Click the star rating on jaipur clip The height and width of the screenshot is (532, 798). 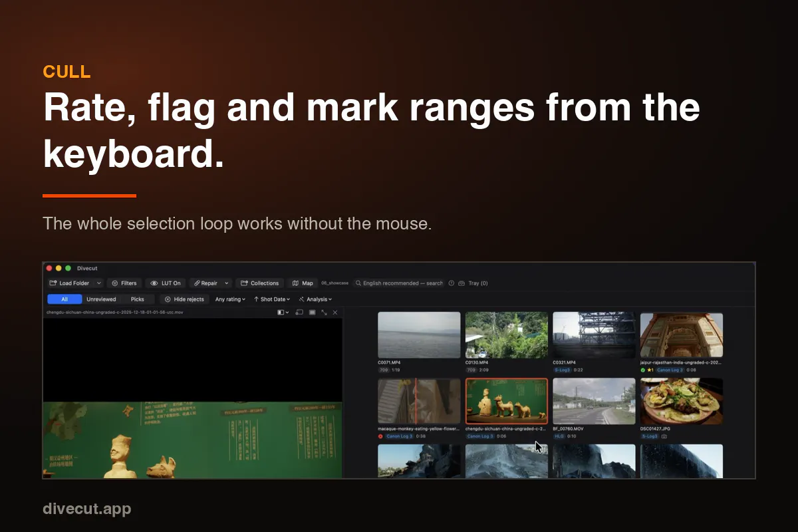click(651, 370)
